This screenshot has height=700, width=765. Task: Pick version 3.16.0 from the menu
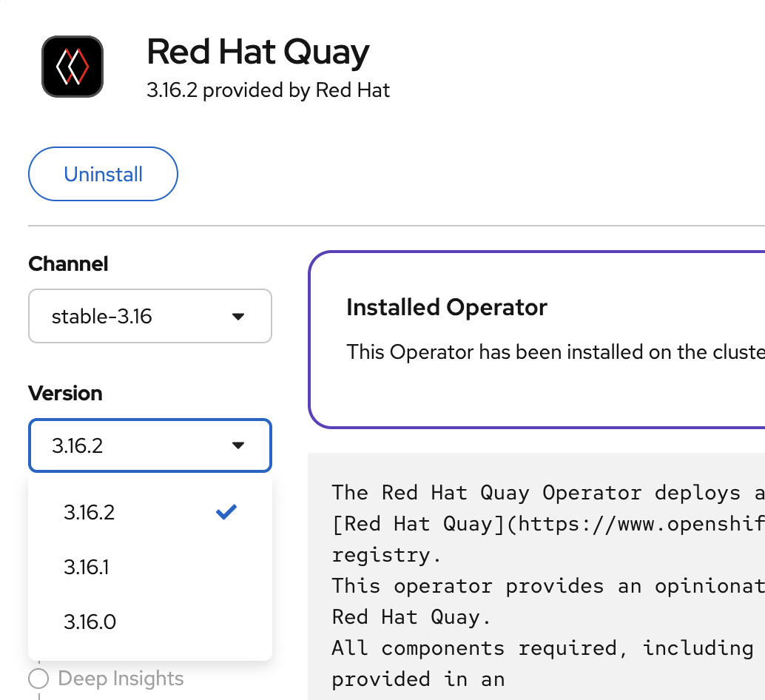point(90,622)
